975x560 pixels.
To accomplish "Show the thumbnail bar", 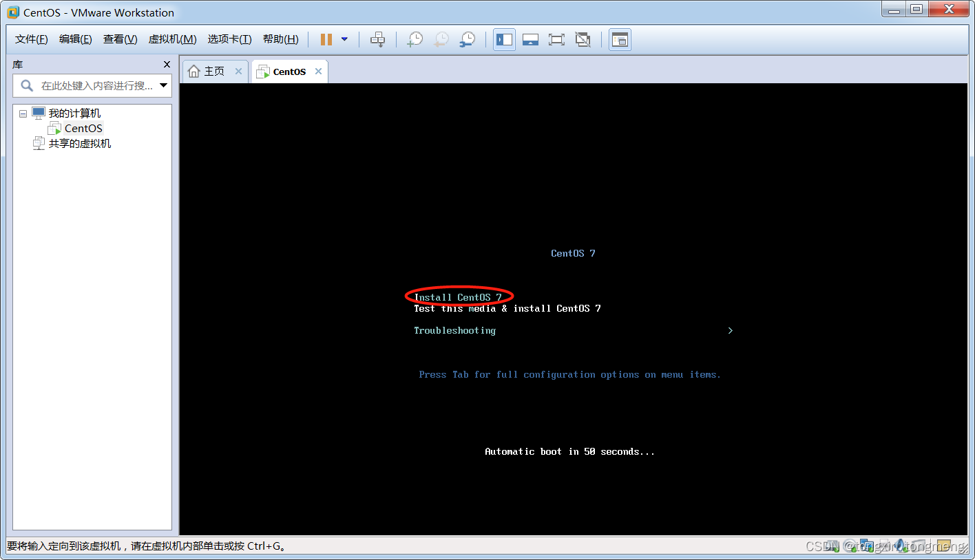I will (530, 39).
